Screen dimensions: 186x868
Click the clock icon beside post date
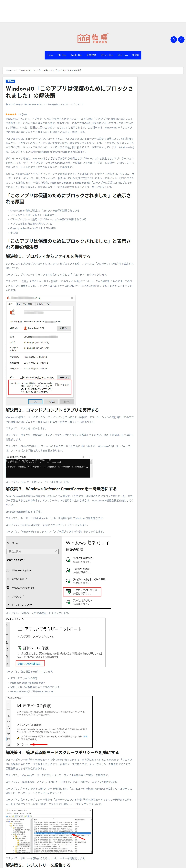(7, 104)
